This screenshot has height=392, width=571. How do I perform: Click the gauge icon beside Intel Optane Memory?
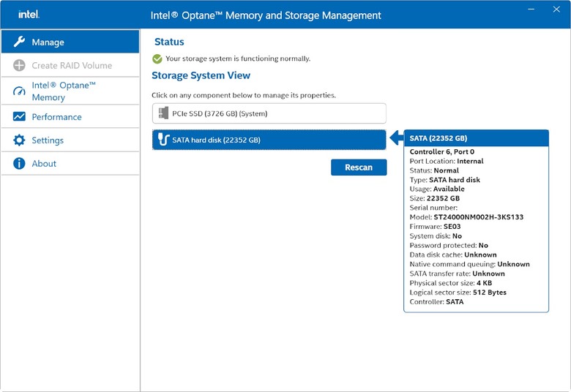click(x=19, y=91)
